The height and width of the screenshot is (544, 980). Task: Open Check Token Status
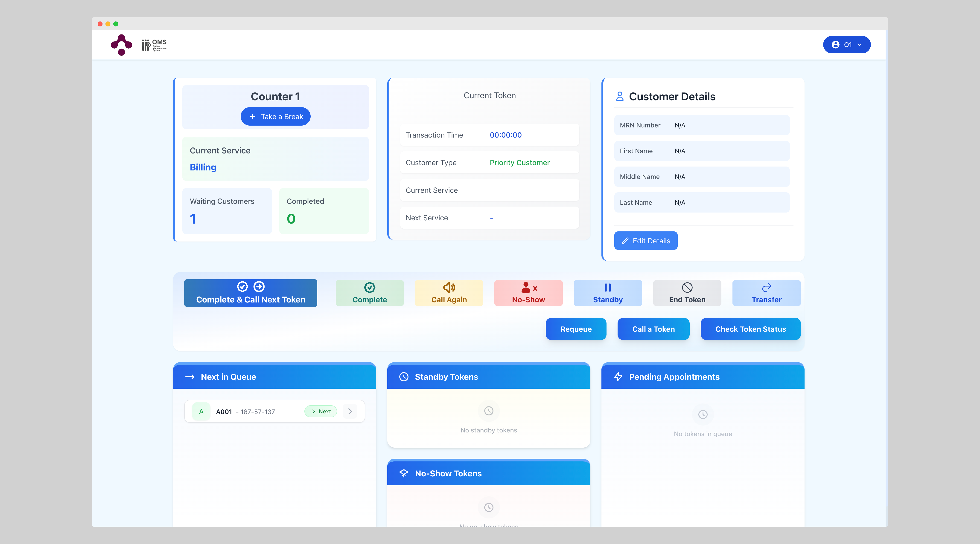[x=750, y=329]
